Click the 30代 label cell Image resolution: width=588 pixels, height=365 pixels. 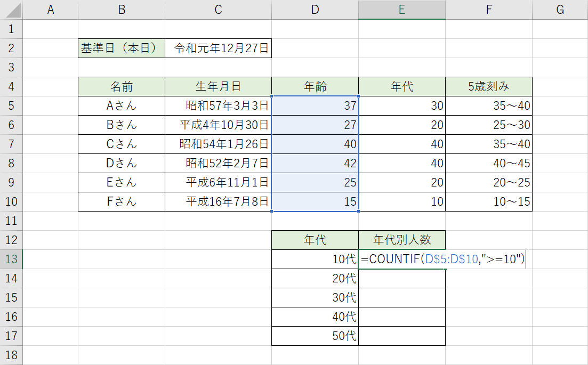315,297
